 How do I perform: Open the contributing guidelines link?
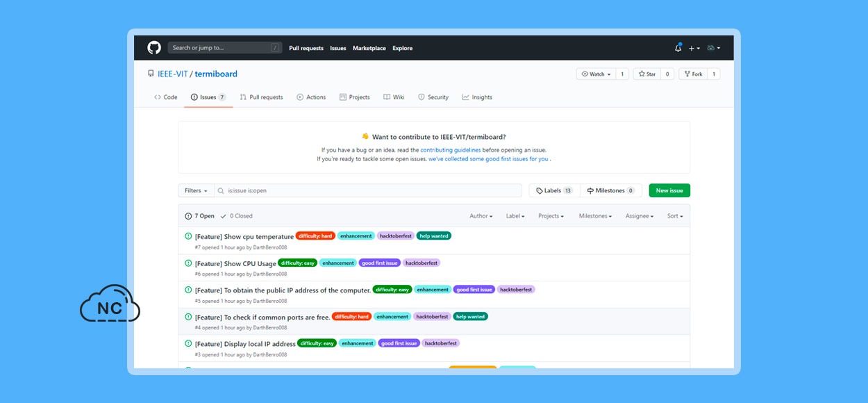(449, 150)
